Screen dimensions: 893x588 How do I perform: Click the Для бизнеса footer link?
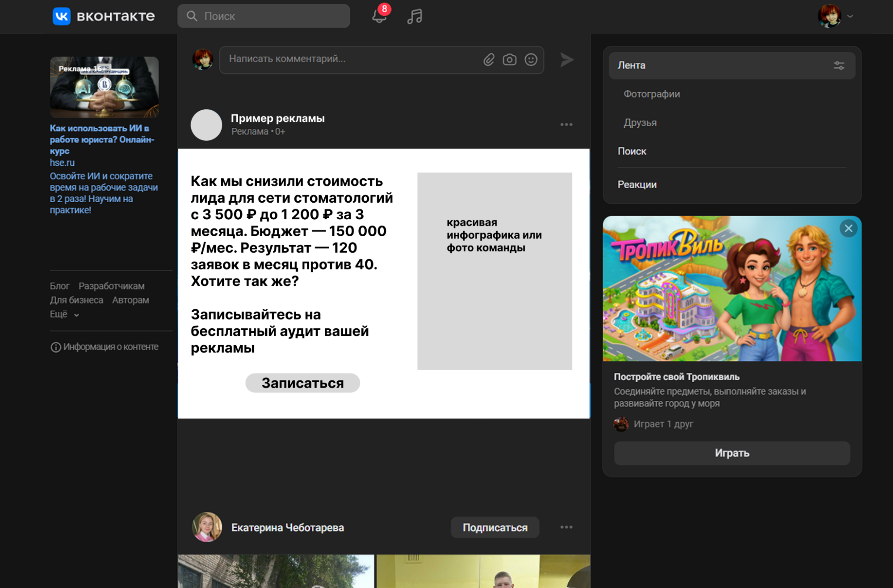pyautogui.click(x=76, y=300)
